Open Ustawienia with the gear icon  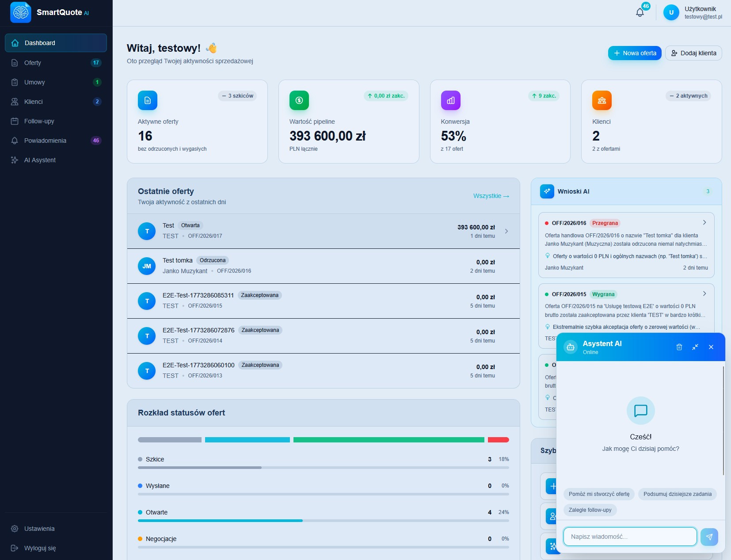point(15,529)
